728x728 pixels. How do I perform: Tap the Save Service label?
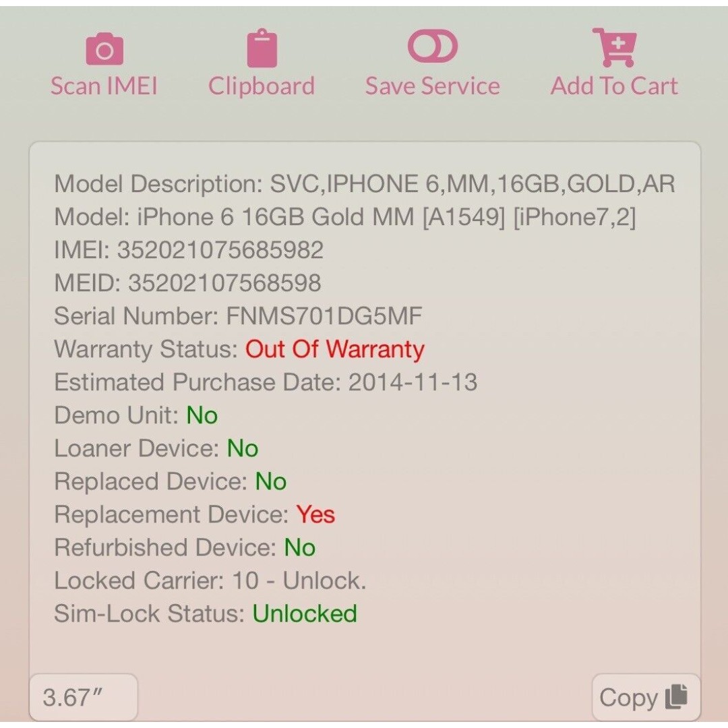(x=433, y=86)
